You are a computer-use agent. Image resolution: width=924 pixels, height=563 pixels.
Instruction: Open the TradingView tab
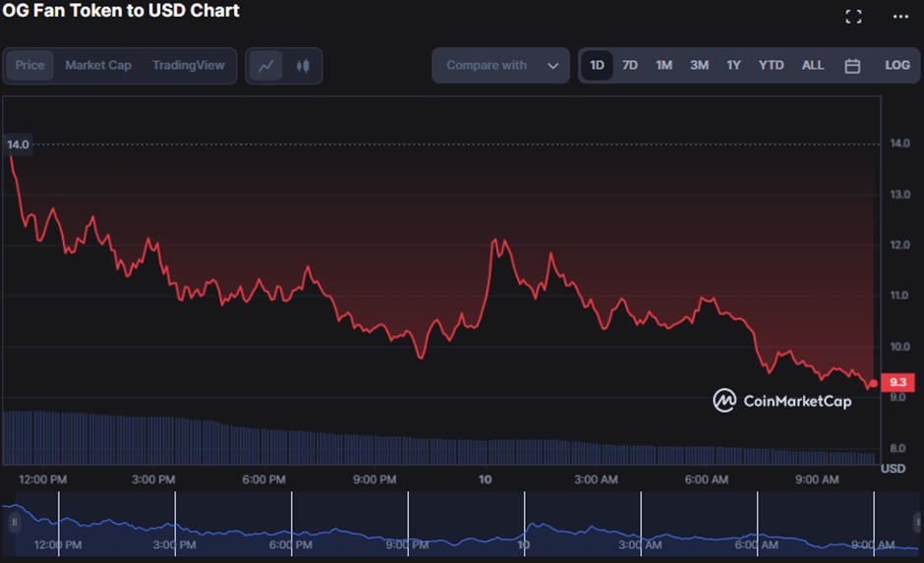point(189,66)
